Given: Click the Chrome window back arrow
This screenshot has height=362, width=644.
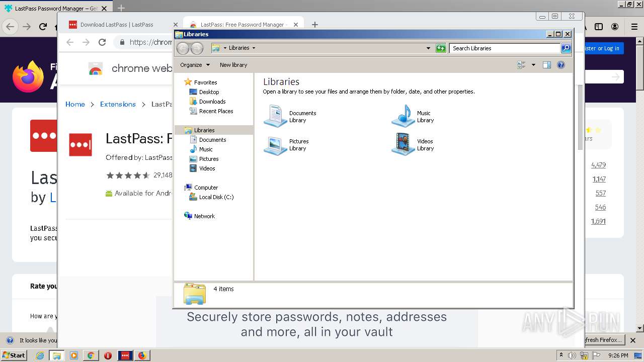Looking at the screenshot, I should 70,42.
